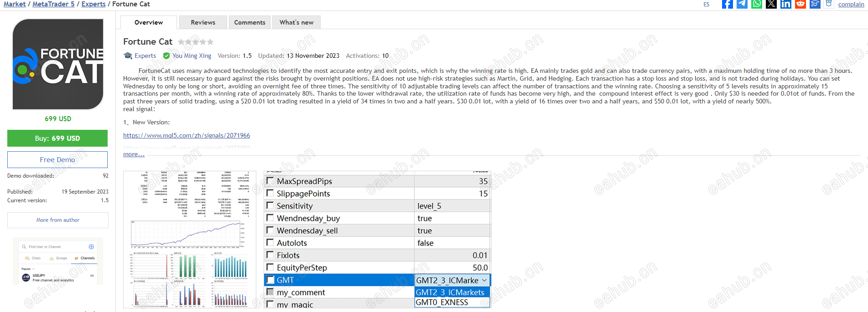Check the EquityPerStep checkbox

coord(270,267)
